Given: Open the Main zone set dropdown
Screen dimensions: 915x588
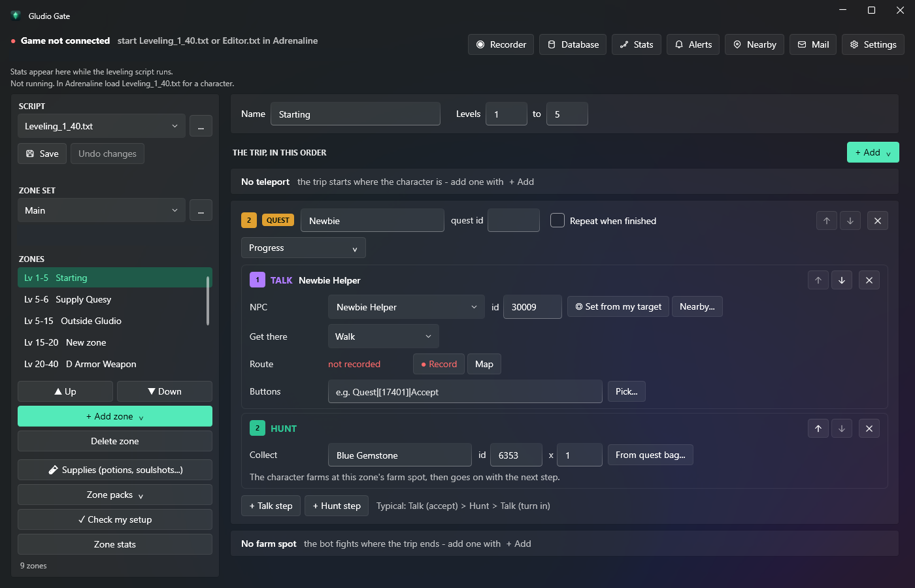Looking at the screenshot, I should coord(101,210).
